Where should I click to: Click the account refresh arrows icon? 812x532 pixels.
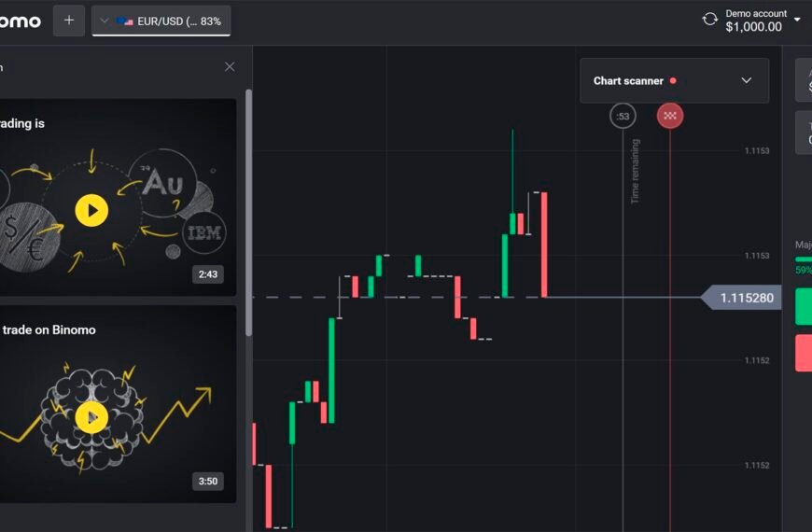[710, 20]
